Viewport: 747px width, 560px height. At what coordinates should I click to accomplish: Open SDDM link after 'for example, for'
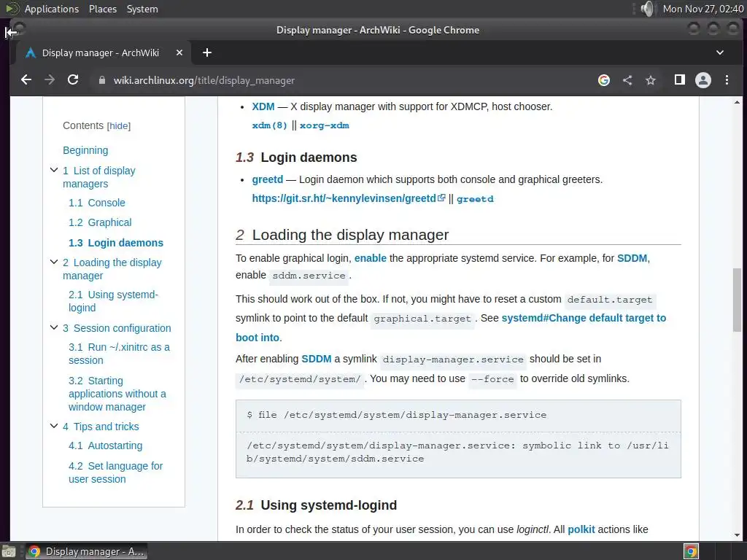coord(632,258)
